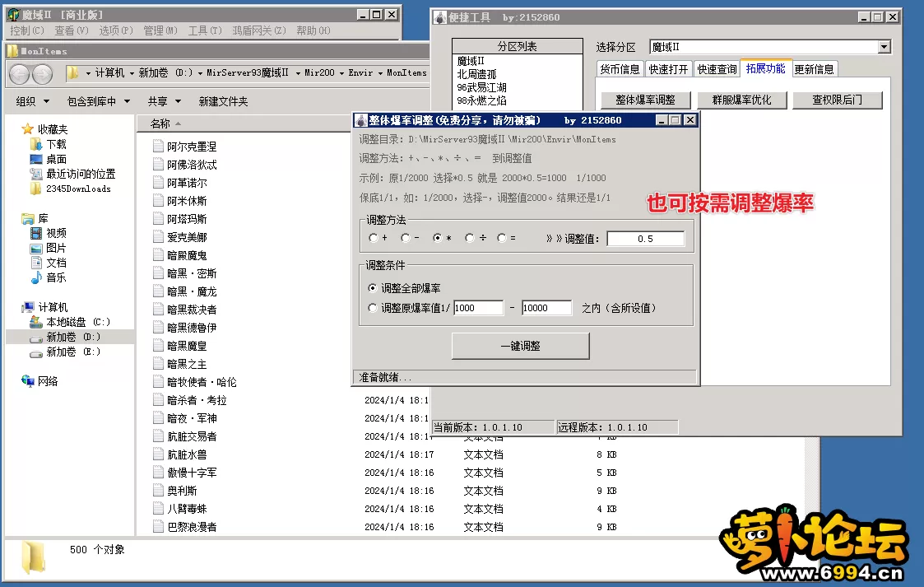Click 新建文件夹 in Explorer toolbar
Image resolution: width=924 pixels, height=587 pixels.
pyautogui.click(x=223, y=101)
